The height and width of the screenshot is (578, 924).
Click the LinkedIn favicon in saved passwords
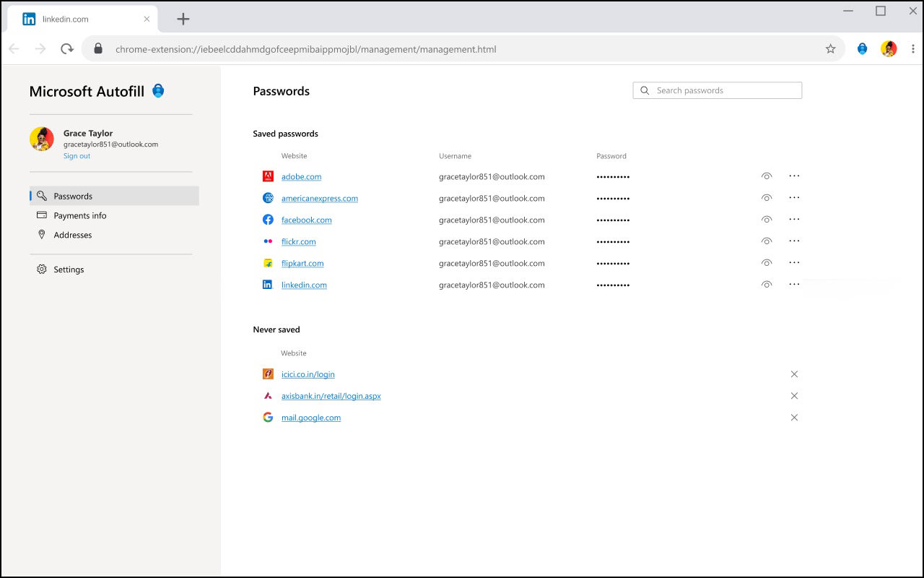tap(267, 285)
